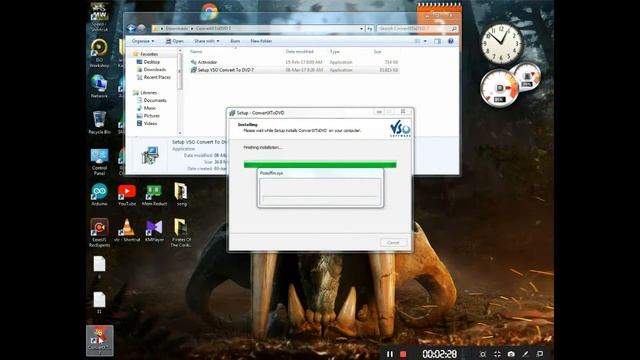Open the Control Panel desktop icon
640x360 pixels.
99,162
